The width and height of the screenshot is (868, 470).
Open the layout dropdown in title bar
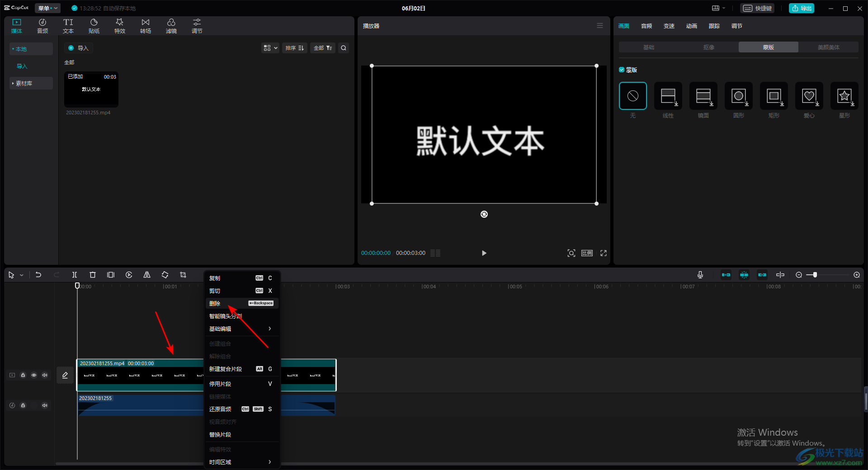[x=718, y=8]
